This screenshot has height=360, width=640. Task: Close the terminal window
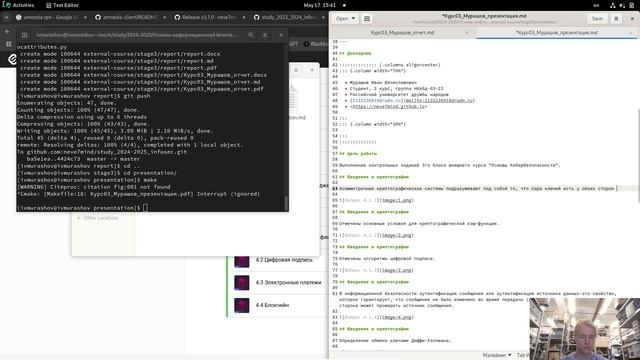280,35
